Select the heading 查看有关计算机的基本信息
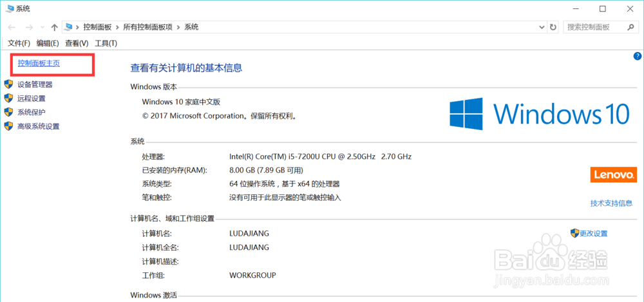The height and width of the screenshot is (302, 644). tap(186, 68)
